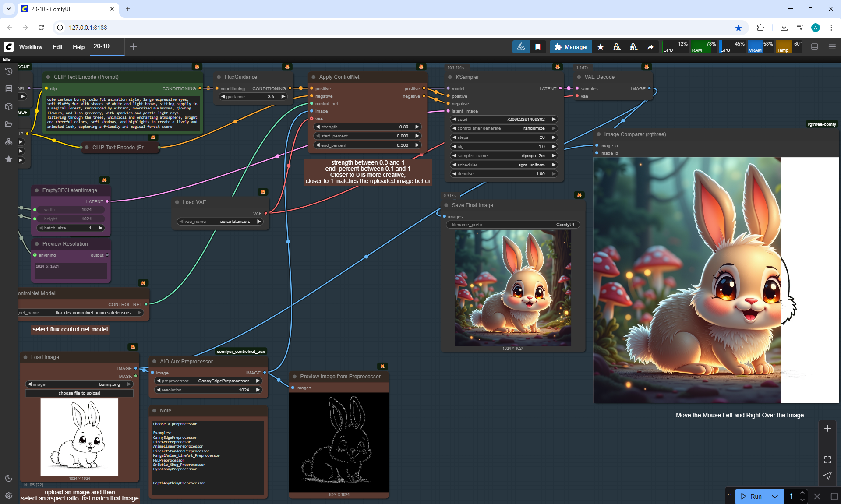Click the Save Final Image bunny preview
The height and width of the screenshot is (504, 841).
[512, 288]
